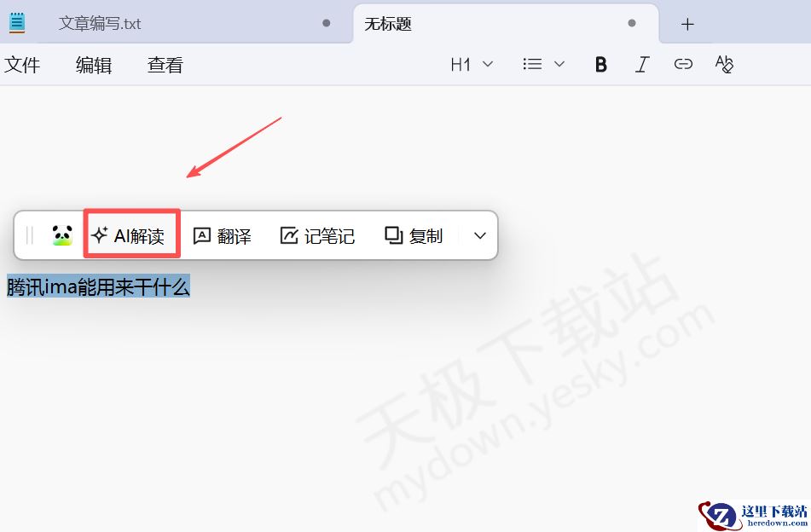The height and width of the screenshot is (532, 811).
Task: Insert a hyperlink using the link icon
Action: (x=682, y=64)
